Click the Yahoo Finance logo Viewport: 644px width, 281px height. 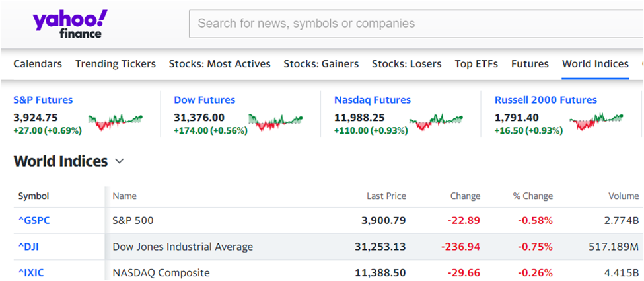coord(70,24)
